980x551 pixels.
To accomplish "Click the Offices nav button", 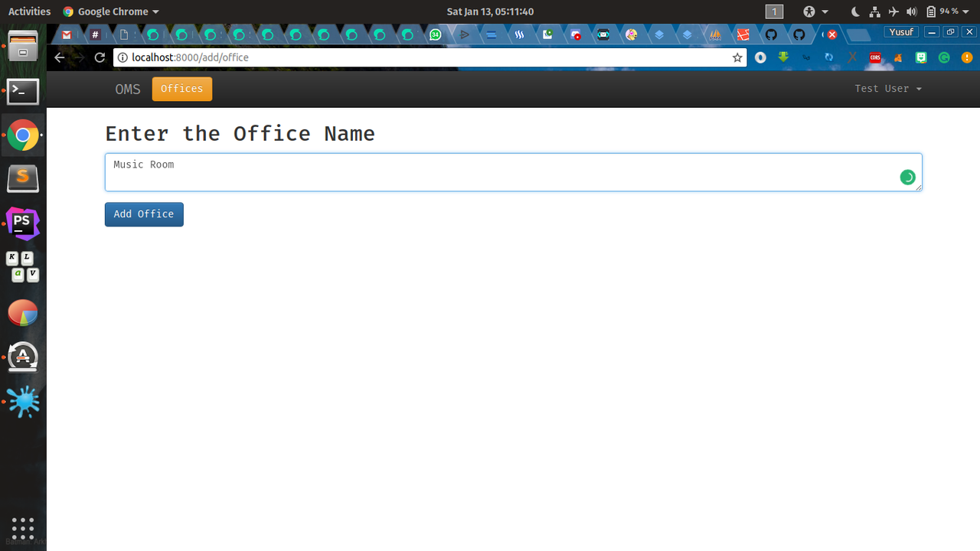I will 182,89.
